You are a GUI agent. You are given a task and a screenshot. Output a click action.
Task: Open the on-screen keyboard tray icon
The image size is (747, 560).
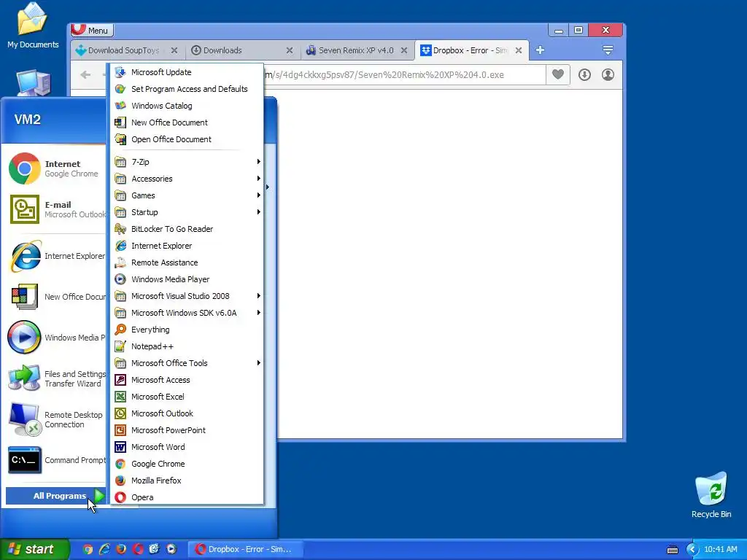pyautogui.click(x=672, y=550)
